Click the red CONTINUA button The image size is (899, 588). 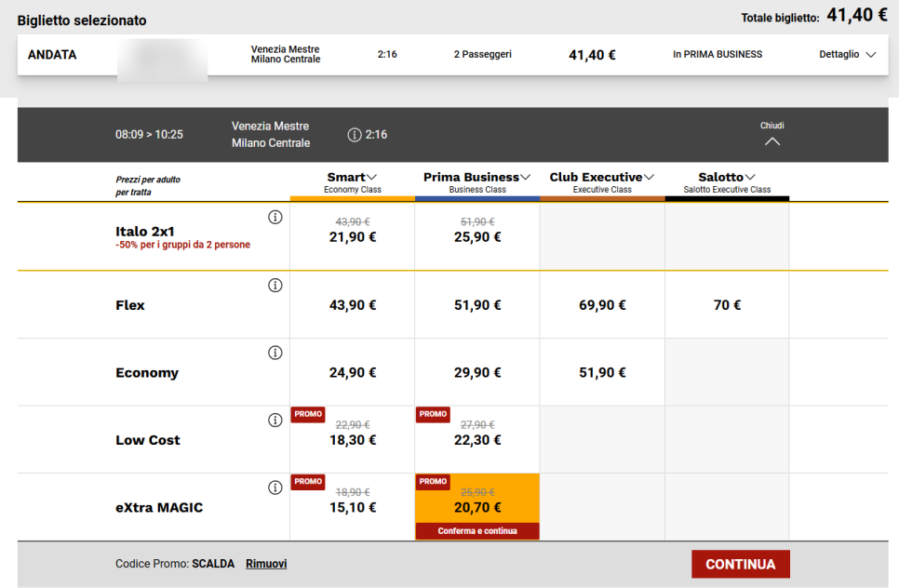740,564
